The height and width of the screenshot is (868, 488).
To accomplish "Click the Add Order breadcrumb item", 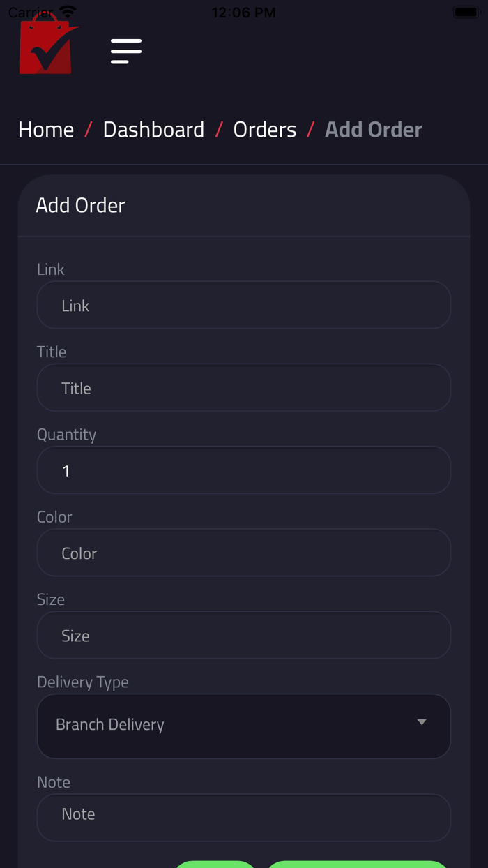I will [x=374, y=129].
